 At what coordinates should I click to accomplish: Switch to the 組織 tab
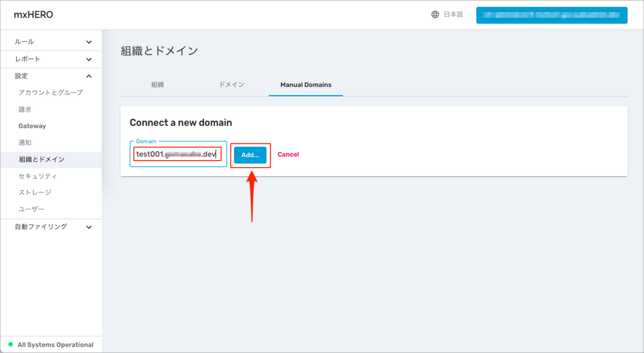[157, 85]
